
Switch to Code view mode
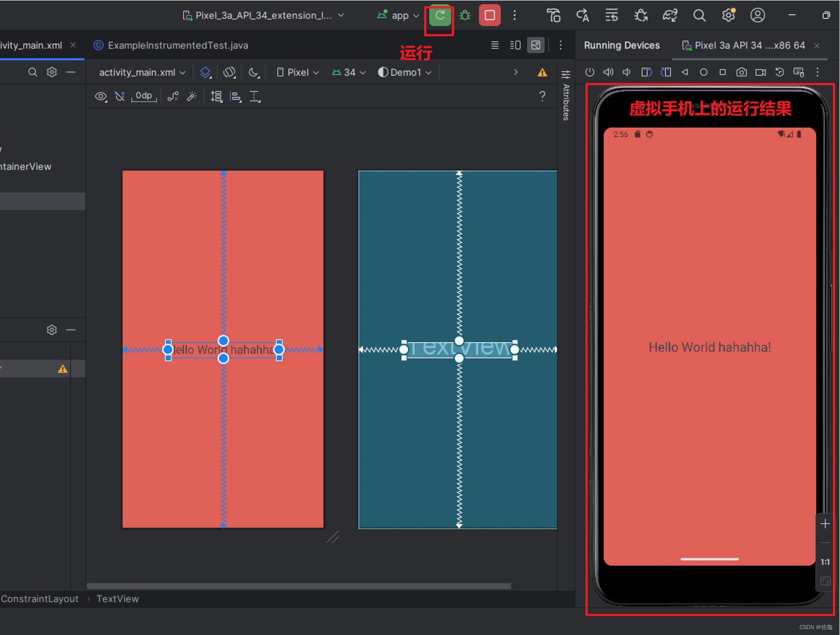495,45
